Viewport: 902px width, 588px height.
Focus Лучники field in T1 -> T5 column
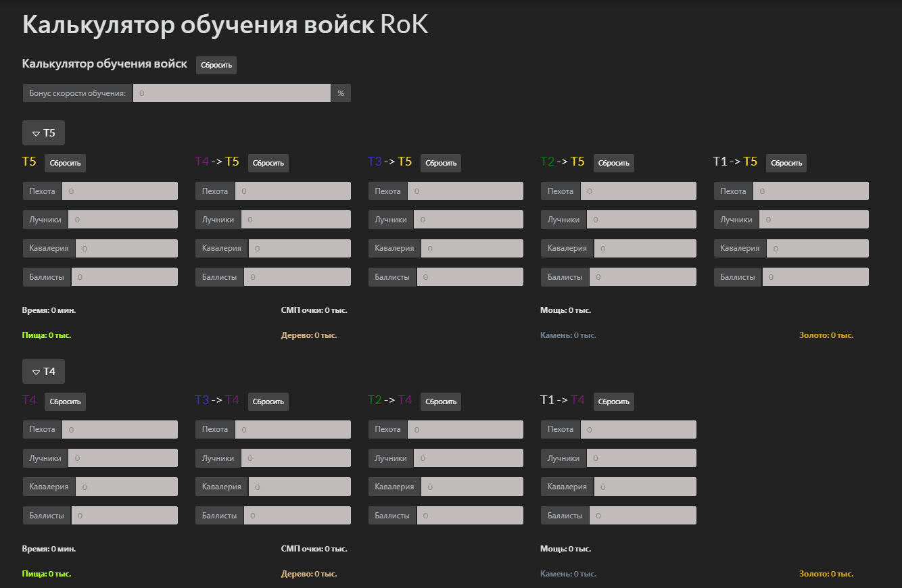[x=814, y=220]
